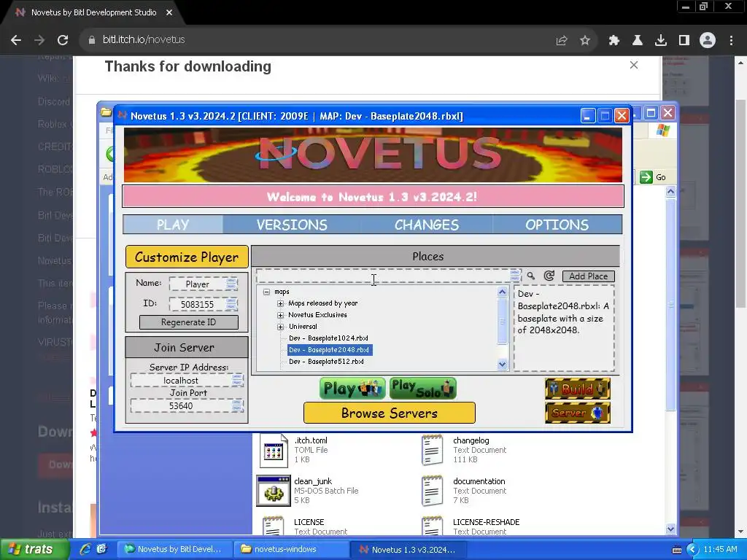The width and height of the screenshot is (747, 560).
Task: Refresh the Places map list
Action: pyautogui.click(x=549, y=276)
